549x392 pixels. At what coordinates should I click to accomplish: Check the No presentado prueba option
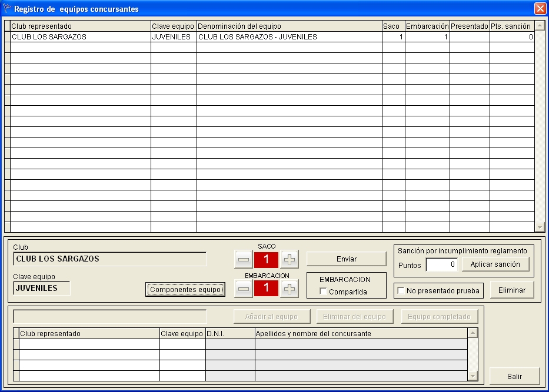click(401, 290)
